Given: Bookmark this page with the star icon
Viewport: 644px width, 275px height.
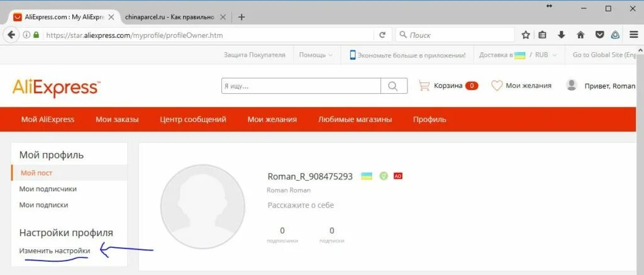Looking at the screenshot, I should (526, 35).
